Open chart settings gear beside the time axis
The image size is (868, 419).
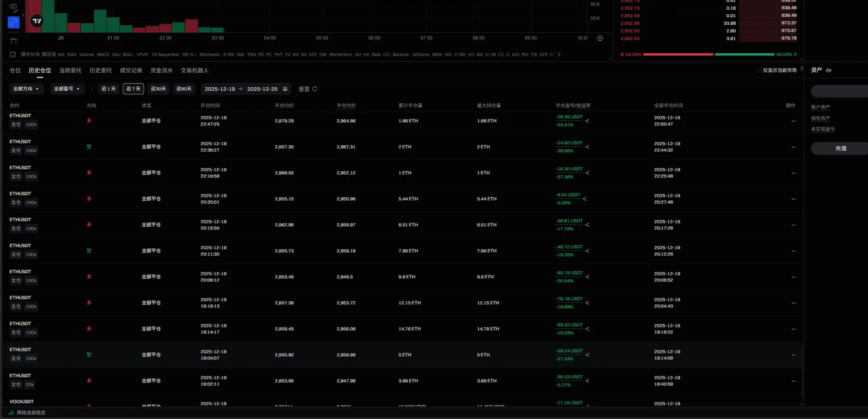pyautogui.click(x=600, y=38)
